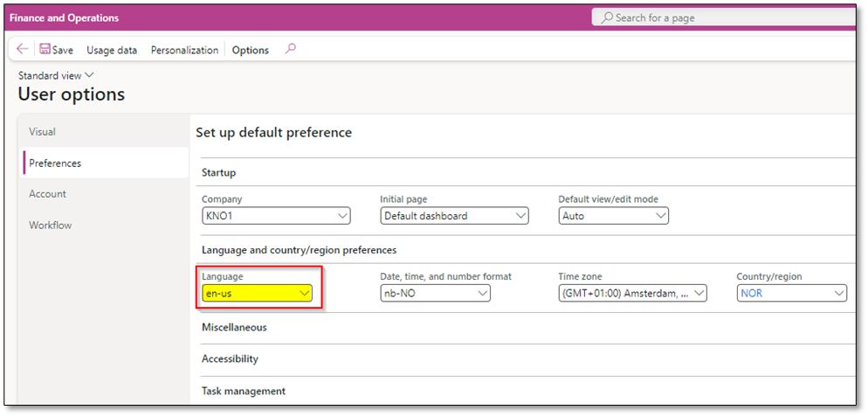Click the magnifier icon in action bar

click(291, 49)
